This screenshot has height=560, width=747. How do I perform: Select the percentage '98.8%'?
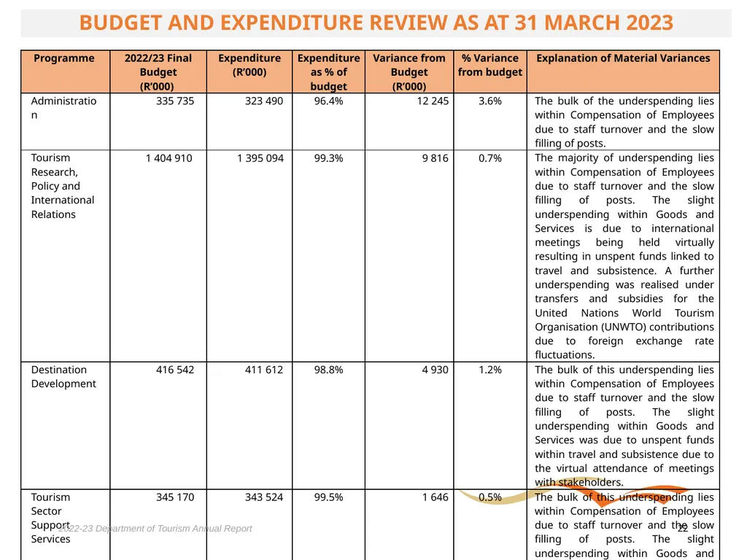pos(328,370)
